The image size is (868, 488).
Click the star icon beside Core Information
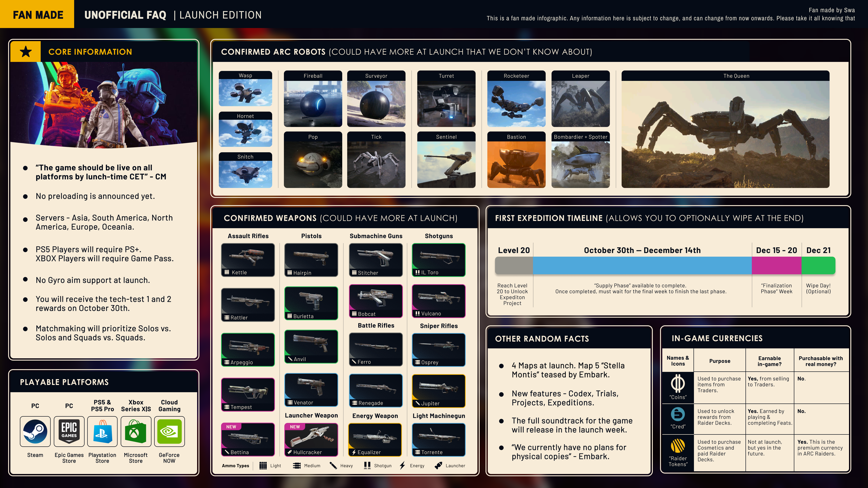tap(26, 52)
